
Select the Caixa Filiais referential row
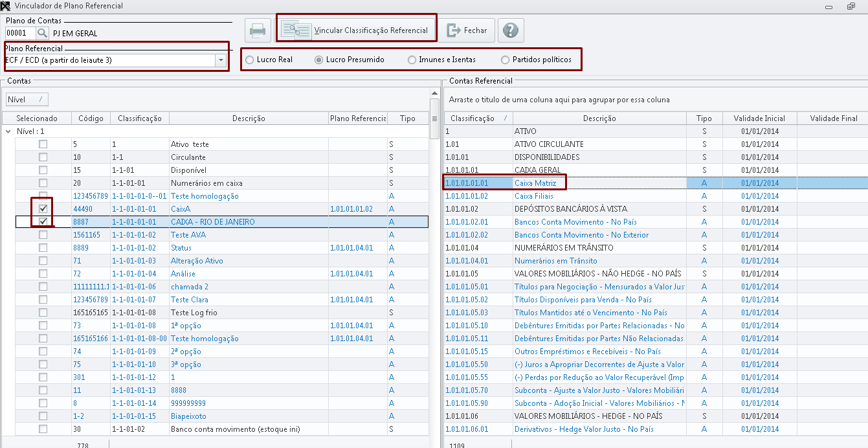pyautogui.click(x=656, y=196)
